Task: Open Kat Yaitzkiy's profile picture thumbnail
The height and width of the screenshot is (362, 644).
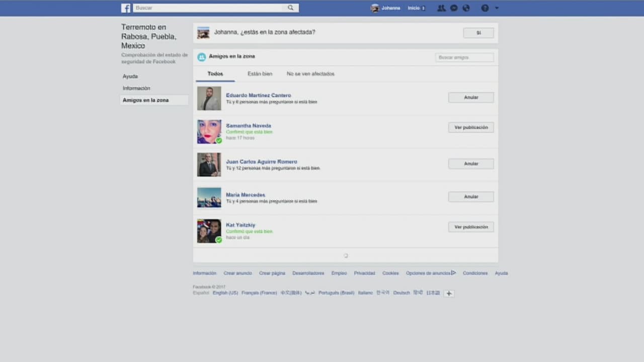Action: coord(209,231)
